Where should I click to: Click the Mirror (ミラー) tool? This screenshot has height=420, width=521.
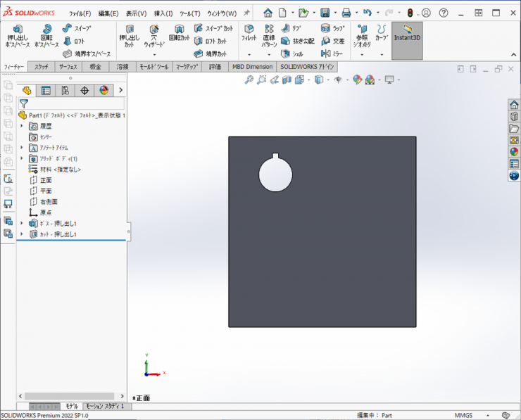point(333,53)
